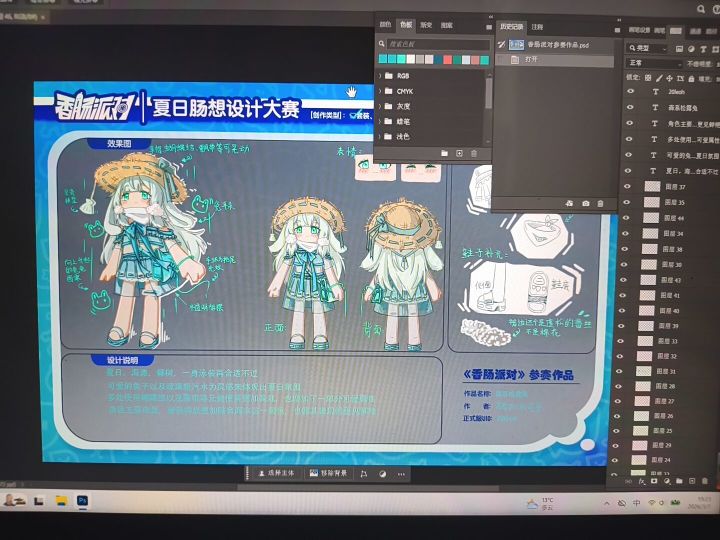
Task: Expand the CMYK swatch folder
Action: (380, 91)
